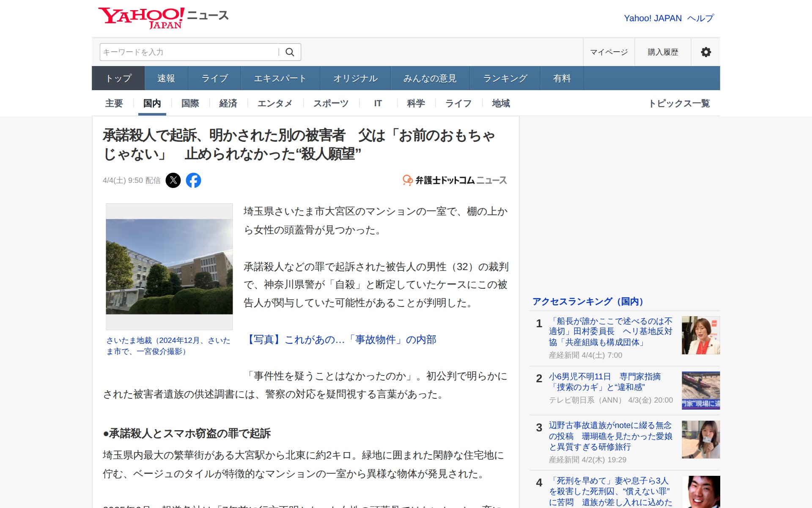Select the 国際 category
812x508 pixels.
(190, 103)
